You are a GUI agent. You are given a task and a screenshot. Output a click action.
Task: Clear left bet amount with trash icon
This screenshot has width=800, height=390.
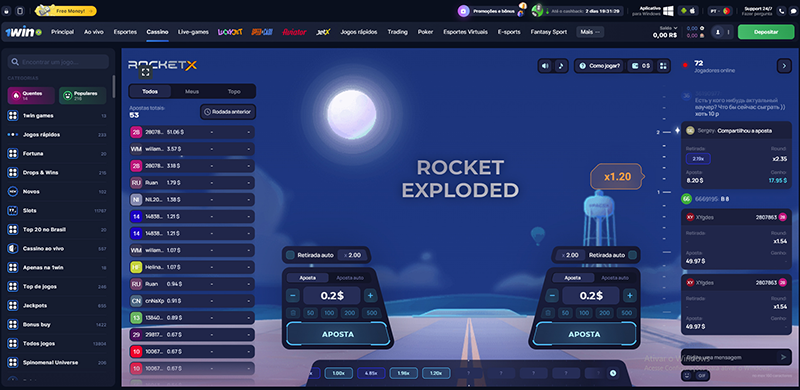293,313
